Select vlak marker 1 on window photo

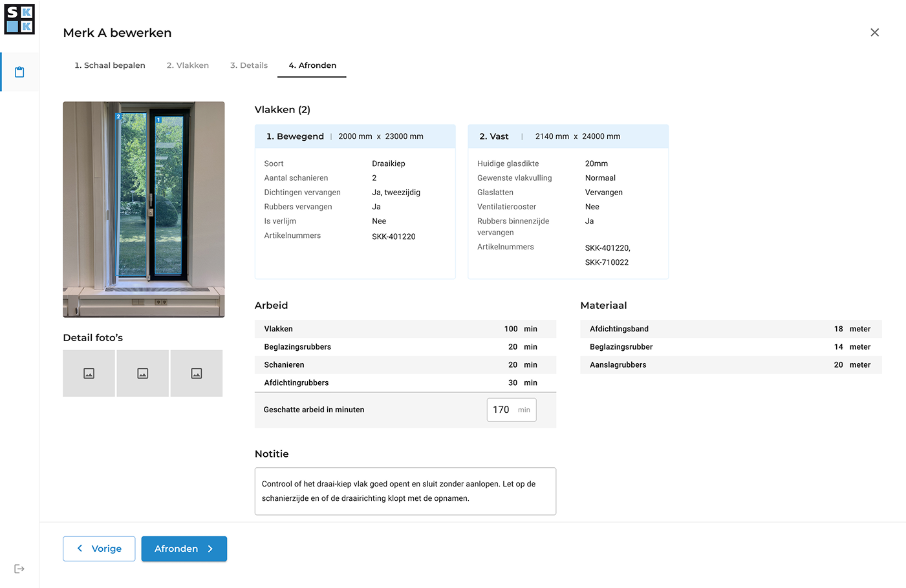[158, 120]
